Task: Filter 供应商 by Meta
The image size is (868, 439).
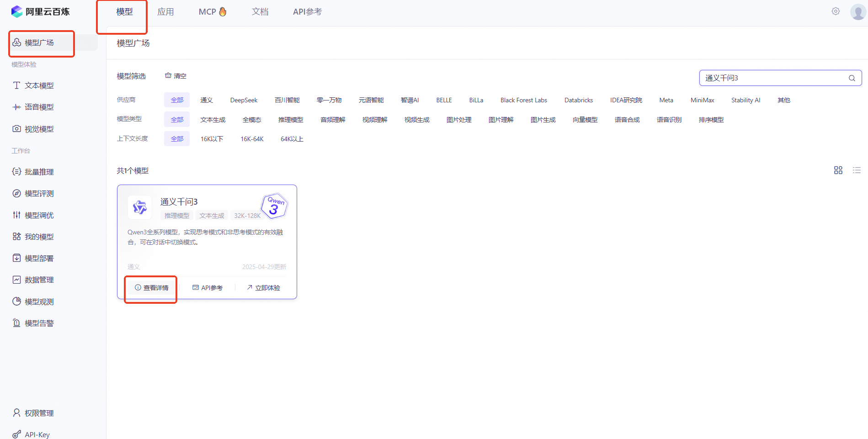Action: tap(666, 100)
